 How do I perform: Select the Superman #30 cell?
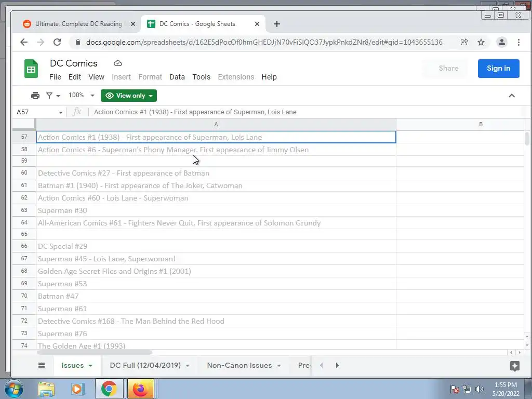point(216,210)
